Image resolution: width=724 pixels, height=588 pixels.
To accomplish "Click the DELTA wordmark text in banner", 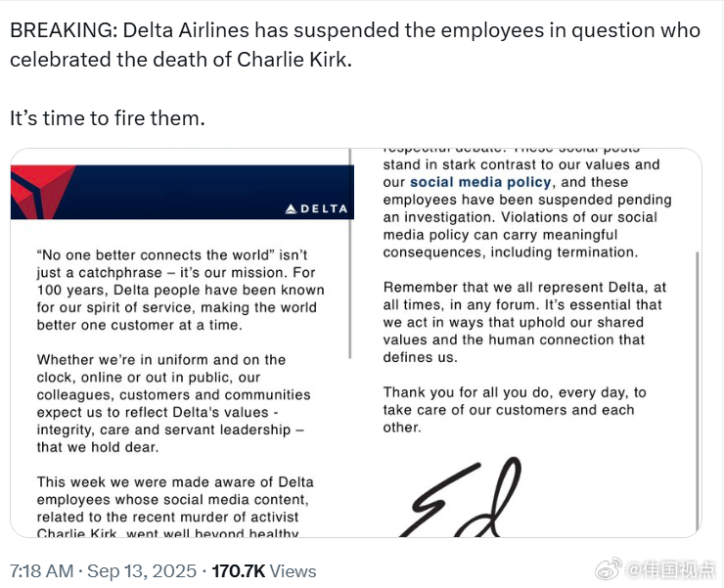I will (324, 208).
